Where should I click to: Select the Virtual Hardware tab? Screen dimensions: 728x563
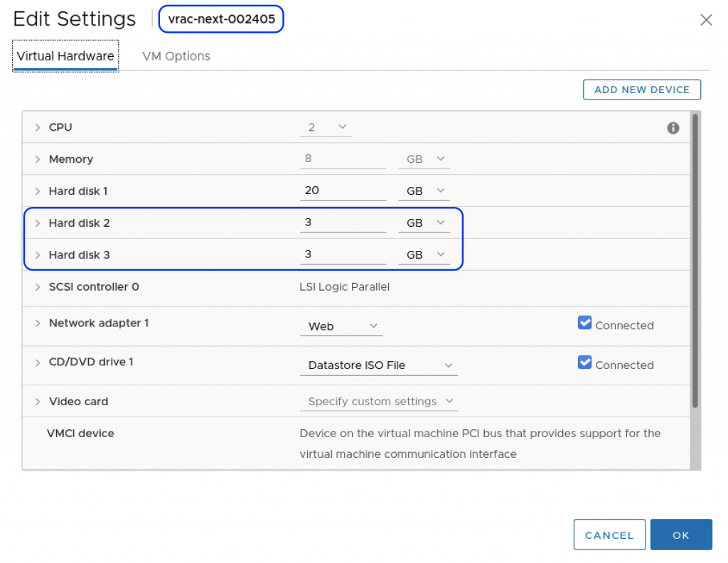coord(65,56)
